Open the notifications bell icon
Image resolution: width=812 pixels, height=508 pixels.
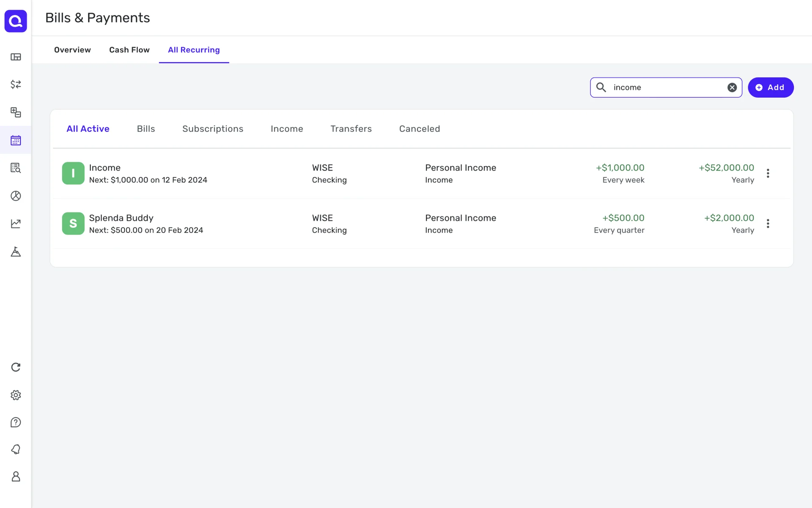16,449
